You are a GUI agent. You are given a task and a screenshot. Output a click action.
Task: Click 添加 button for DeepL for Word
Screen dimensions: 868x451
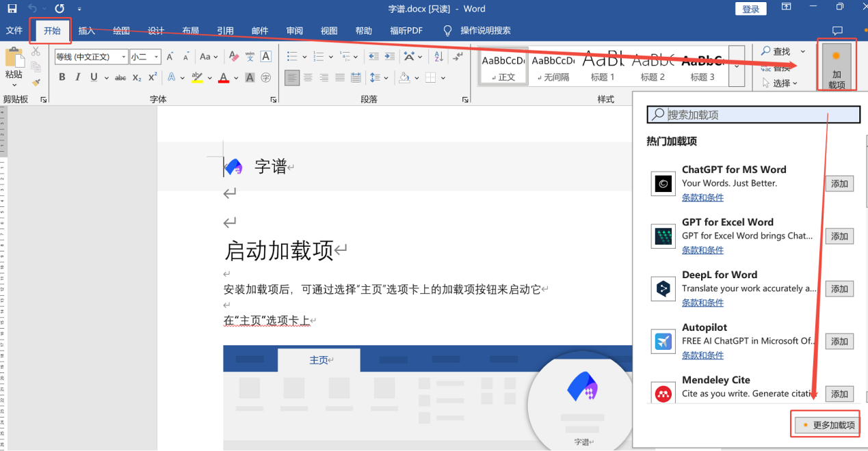(839, 289)
